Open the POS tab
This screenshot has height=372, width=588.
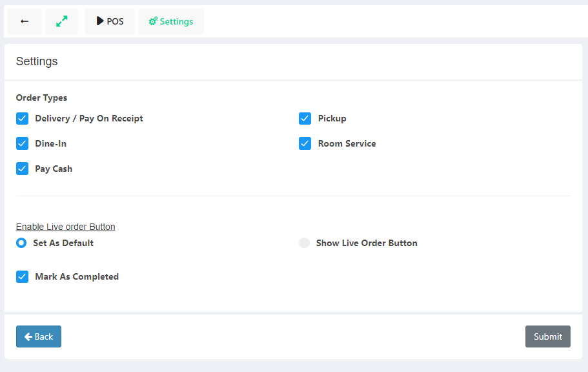pyautogui.click(x=110, y=21)
